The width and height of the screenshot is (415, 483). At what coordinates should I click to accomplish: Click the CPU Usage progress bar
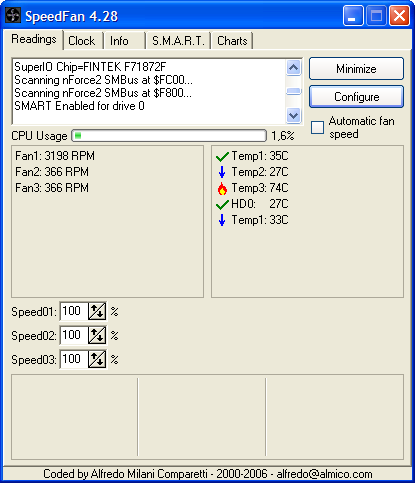pyautogui.click(x=169, y=136)
